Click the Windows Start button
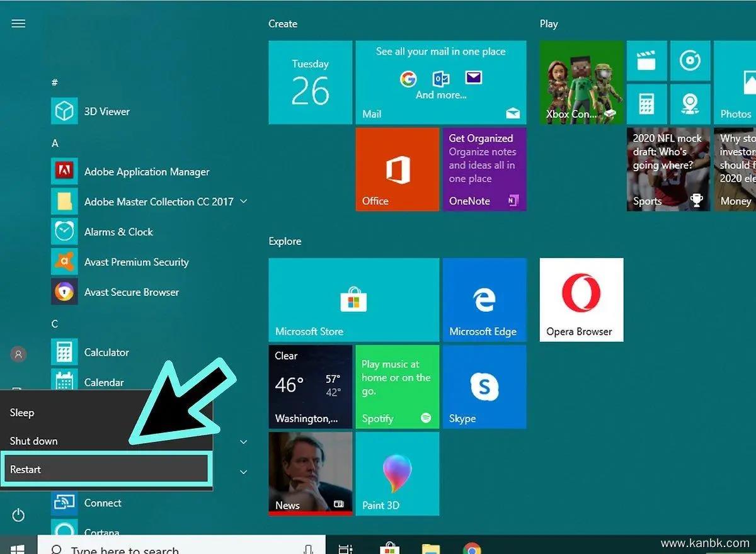The height and width of the screenshot is (554, 756). [18, 548]
